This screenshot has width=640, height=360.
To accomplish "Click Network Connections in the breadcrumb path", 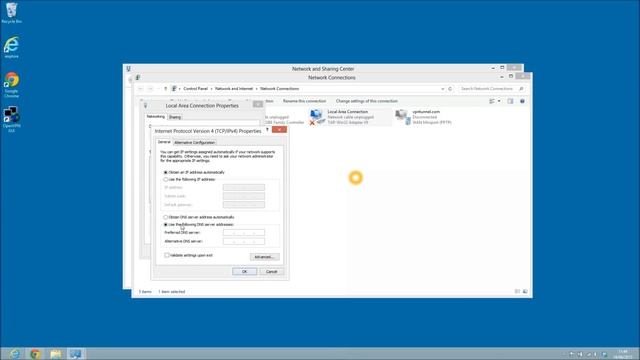I will [280, 89].
